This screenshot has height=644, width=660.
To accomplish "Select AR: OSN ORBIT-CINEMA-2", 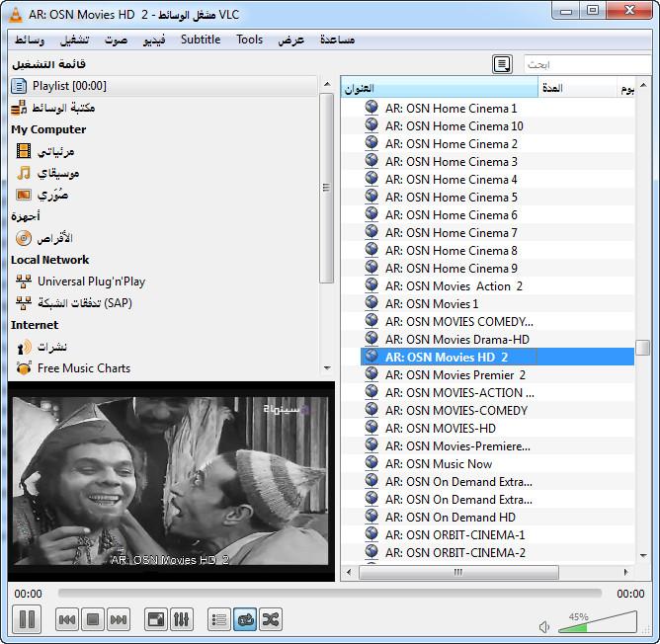I will 455,553.
